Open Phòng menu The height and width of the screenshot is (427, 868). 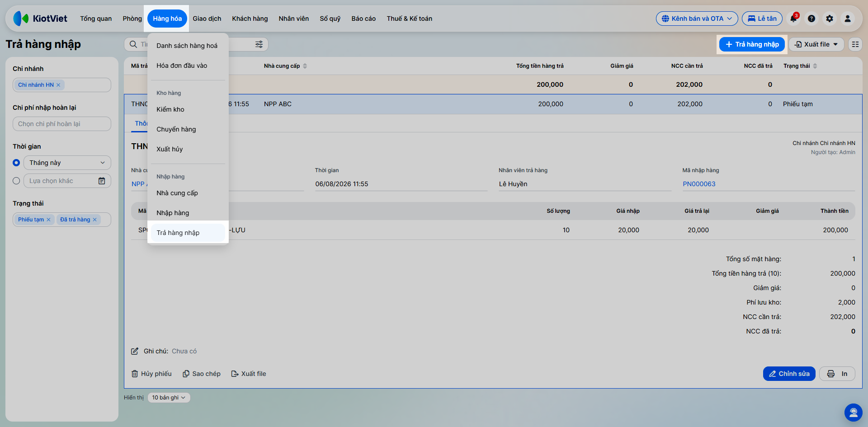point(132,19)
